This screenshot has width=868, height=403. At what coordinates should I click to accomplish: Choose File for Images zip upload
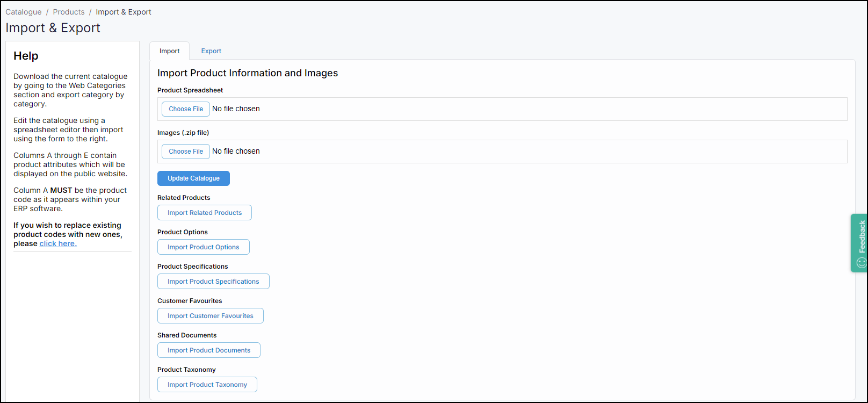tap(186, 152)
